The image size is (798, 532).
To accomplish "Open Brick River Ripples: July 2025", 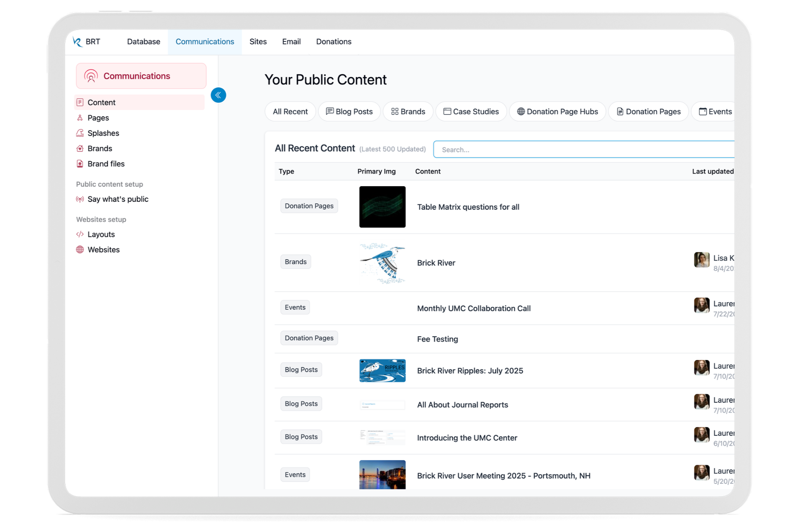I will coord(470,371).
